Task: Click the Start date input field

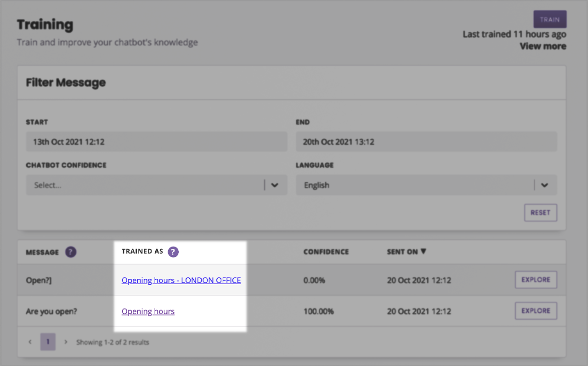Action: click(x=156, y=142)
